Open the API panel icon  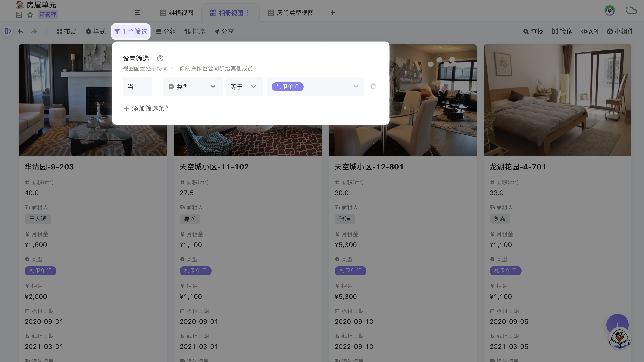point(590,31)
